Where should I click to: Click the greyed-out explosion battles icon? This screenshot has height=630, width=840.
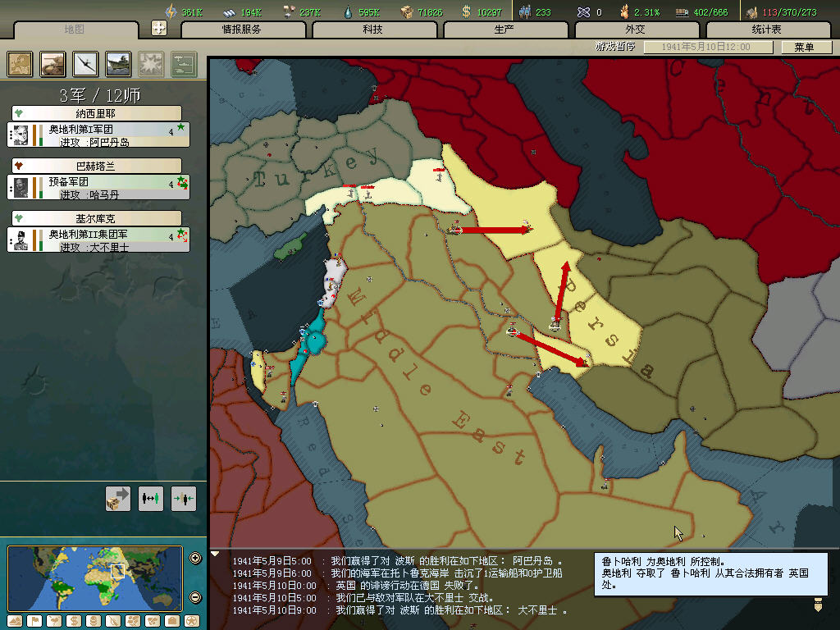coord(151,64)
